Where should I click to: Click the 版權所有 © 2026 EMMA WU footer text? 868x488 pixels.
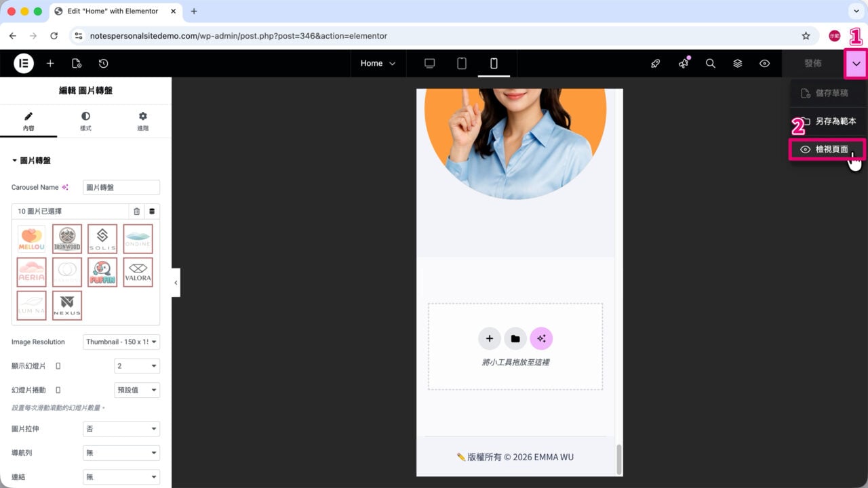515,457
